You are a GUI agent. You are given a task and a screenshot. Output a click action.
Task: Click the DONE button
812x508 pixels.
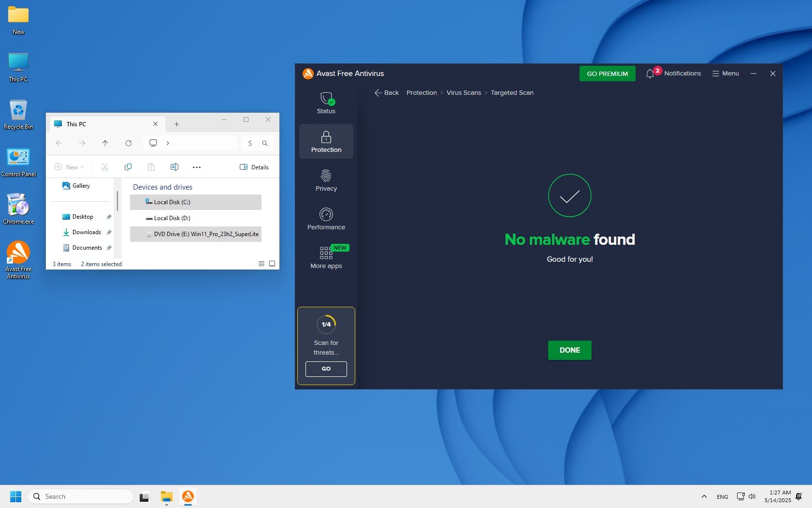(570, 350)
